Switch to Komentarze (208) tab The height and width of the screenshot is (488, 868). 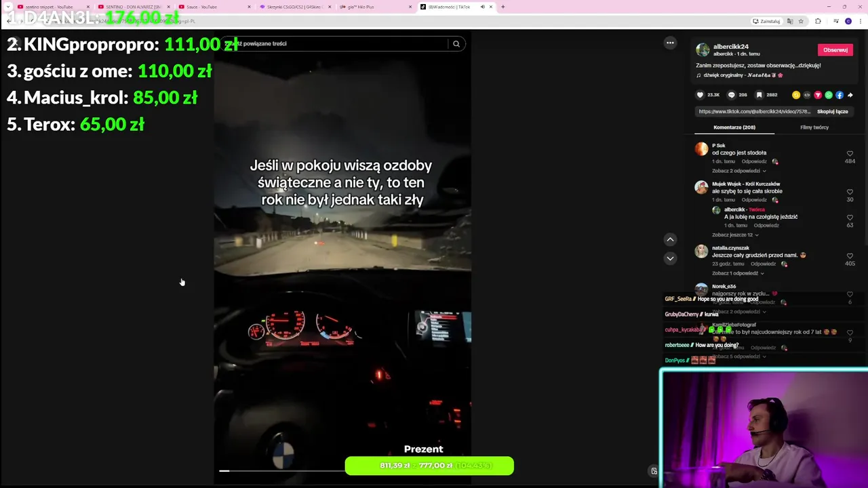click(734, 127)
